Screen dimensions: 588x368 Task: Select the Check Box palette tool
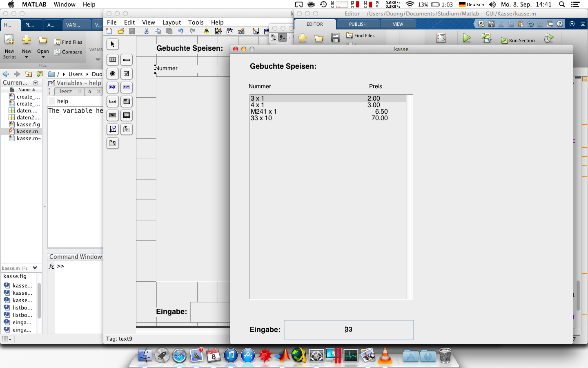pos(127,74)
